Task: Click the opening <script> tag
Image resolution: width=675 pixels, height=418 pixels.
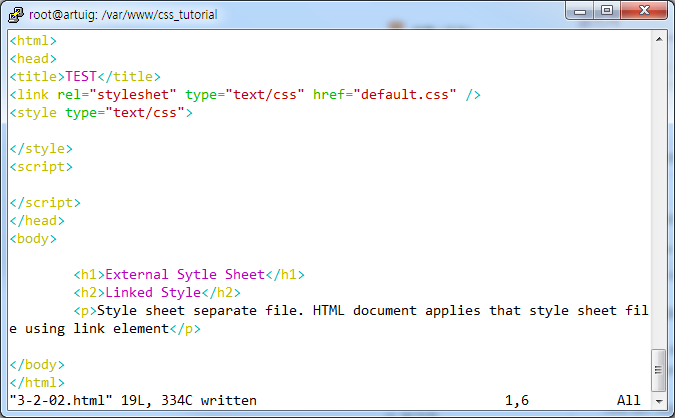Action: click(x=41, y=167)
